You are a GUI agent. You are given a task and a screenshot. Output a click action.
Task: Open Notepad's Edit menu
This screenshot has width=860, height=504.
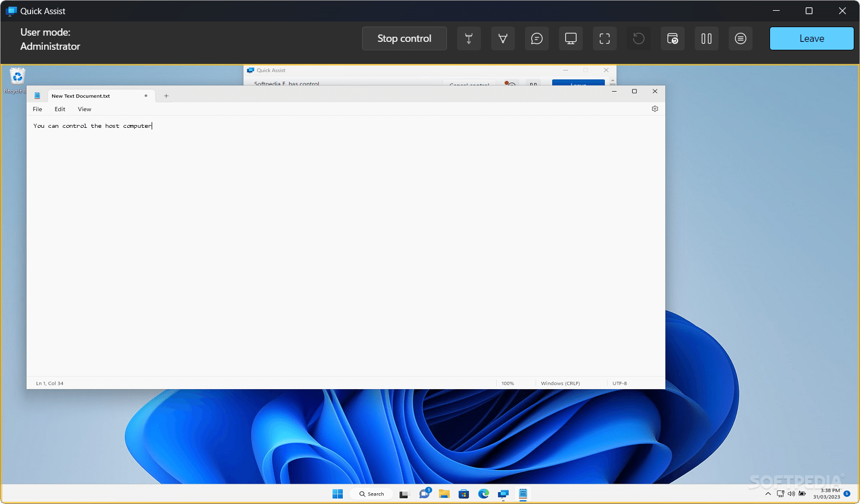pos(59,109)
